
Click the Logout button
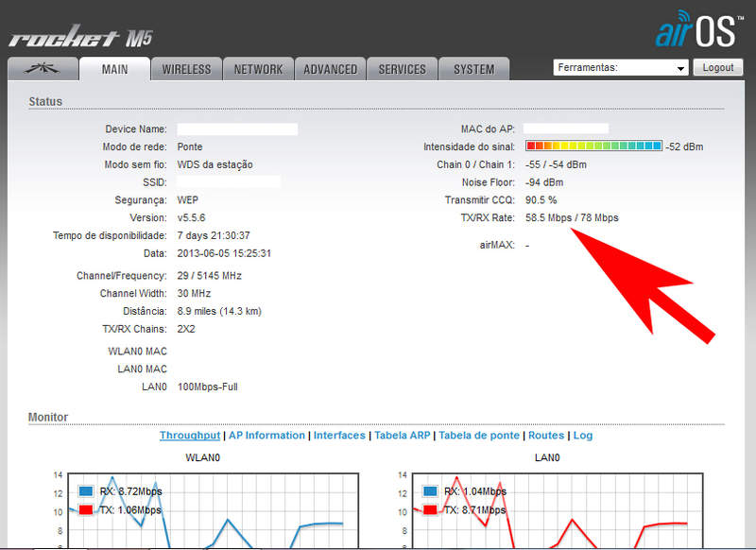click(x=718, y=67)
